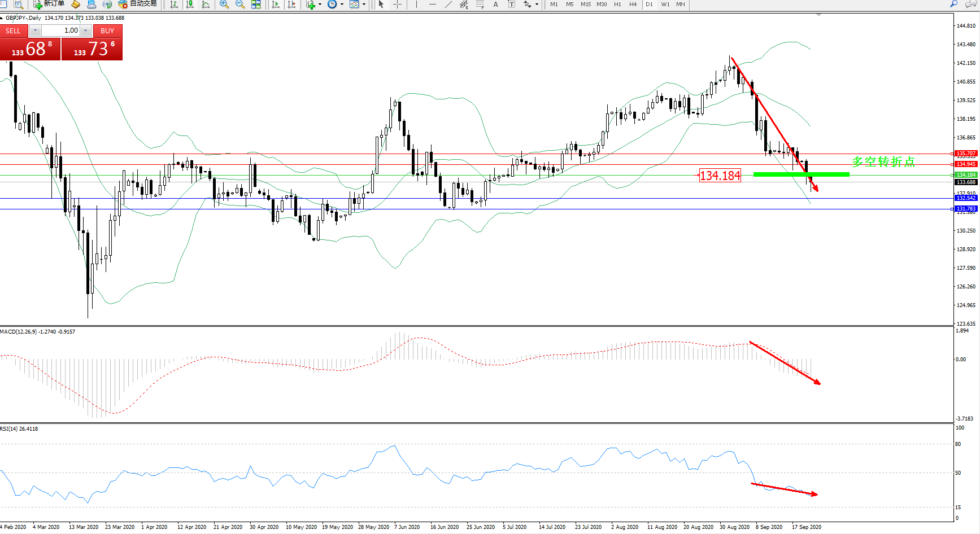Click the zoom out magnifier icon

pyautogui.click(x=240, y=5)
